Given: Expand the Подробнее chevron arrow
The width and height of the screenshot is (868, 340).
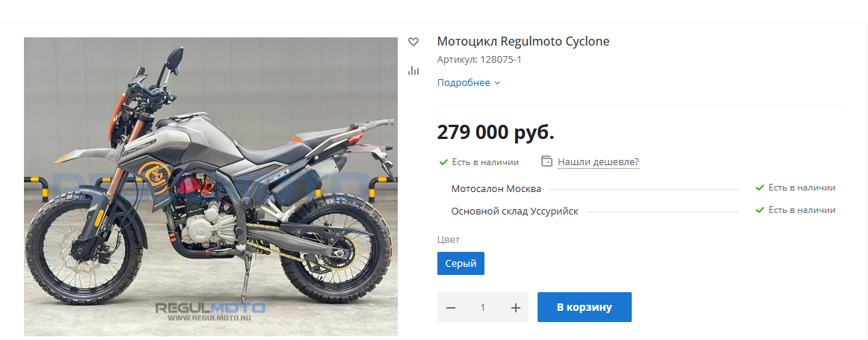Looking at the screenshot, I should click(496, 83).
